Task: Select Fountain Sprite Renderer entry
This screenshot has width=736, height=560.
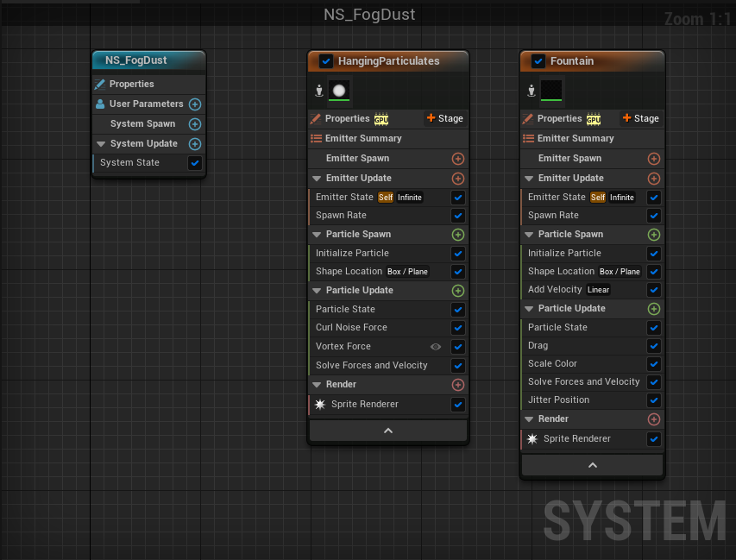Action: click(576, 439)
